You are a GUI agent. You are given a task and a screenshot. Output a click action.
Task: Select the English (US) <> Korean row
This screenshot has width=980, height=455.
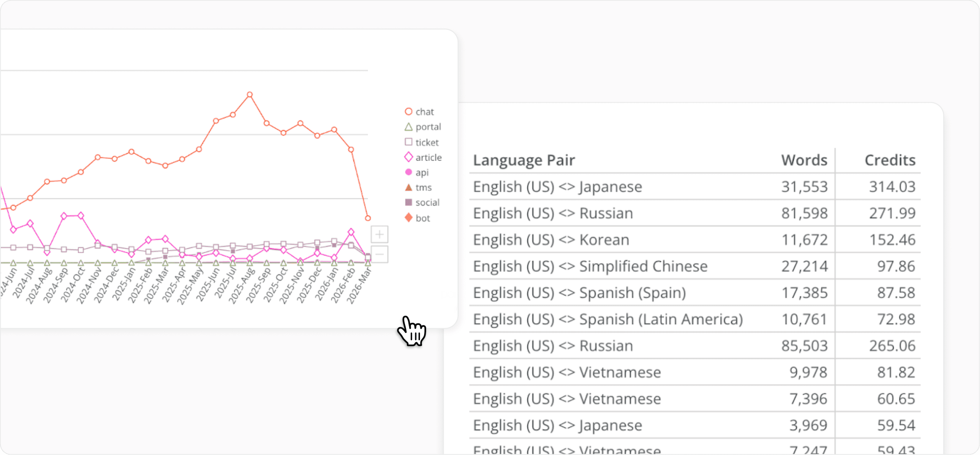click(551, 240)
